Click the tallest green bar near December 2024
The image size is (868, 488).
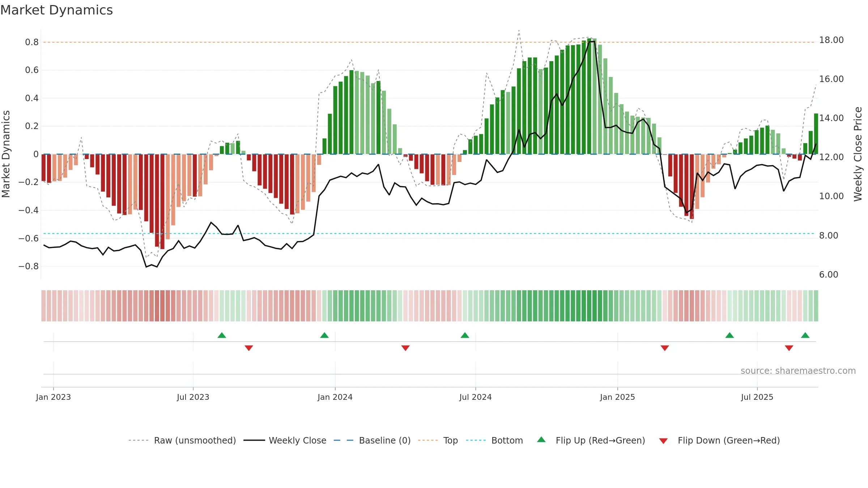coord(589,96)
